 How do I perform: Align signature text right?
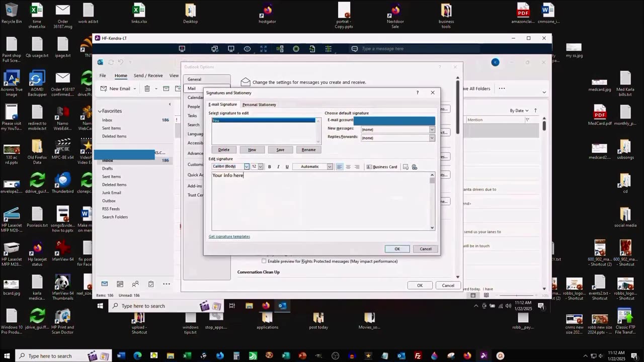point(357,167)
